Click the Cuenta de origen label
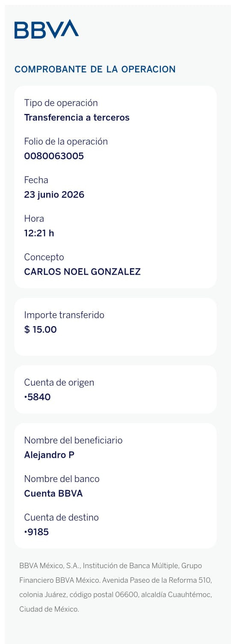Screen dimensions: 231x644 coord(59,383)
